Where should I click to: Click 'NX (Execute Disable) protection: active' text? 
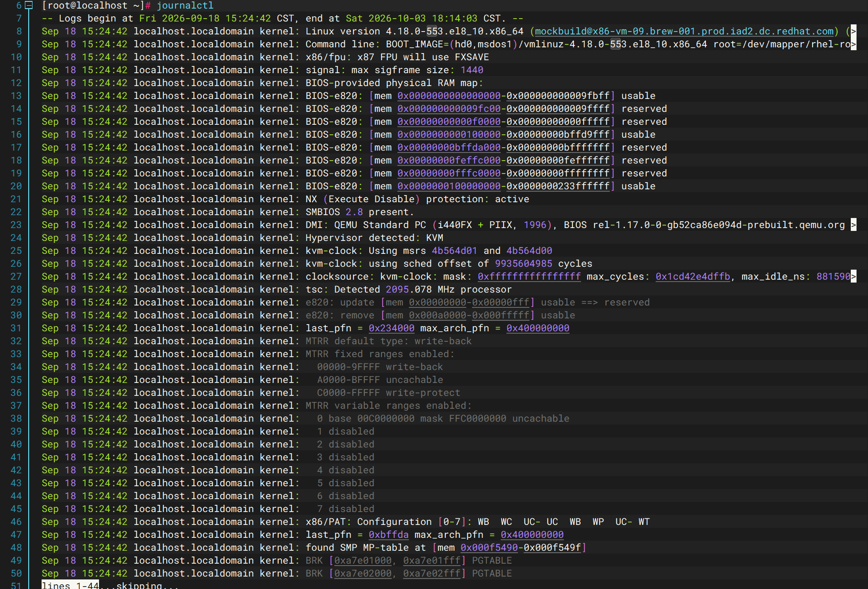418,199
